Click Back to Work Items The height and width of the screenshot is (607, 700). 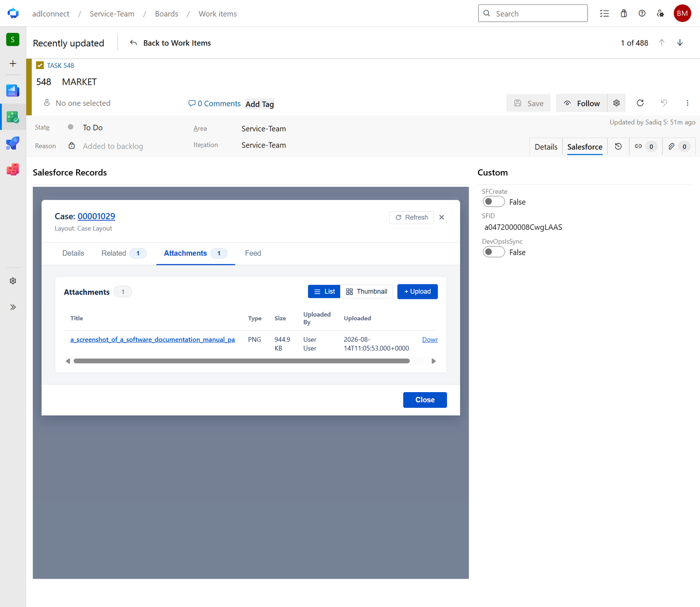171,43
